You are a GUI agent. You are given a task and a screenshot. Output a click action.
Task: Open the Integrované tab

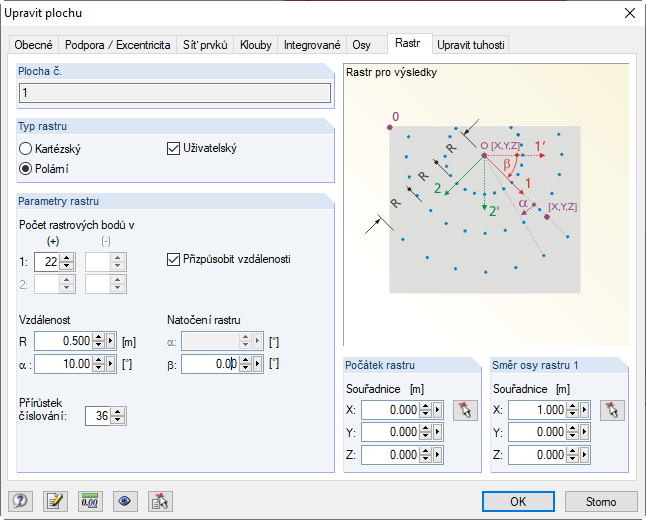click(x=312, y=45)
